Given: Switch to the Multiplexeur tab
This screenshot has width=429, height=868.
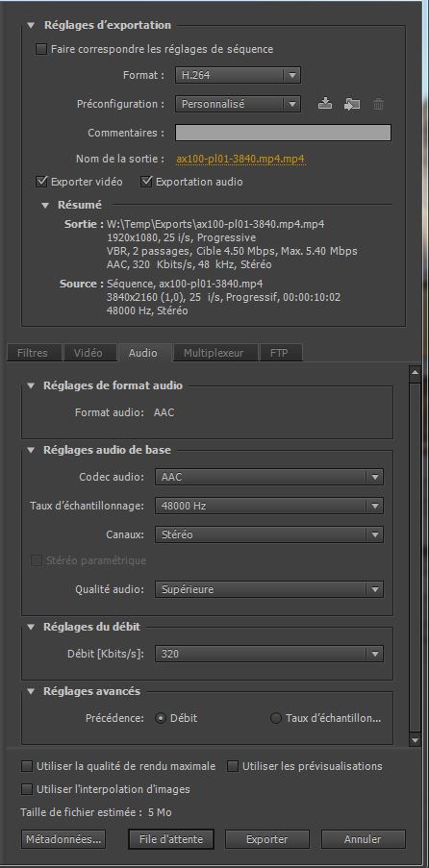Looking at the screenshot, I should coord(214,353).
